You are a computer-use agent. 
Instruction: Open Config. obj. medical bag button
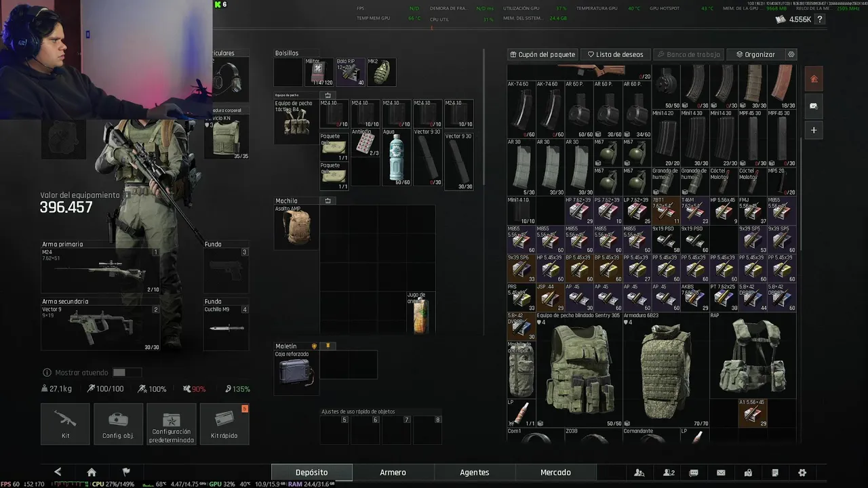118,424
